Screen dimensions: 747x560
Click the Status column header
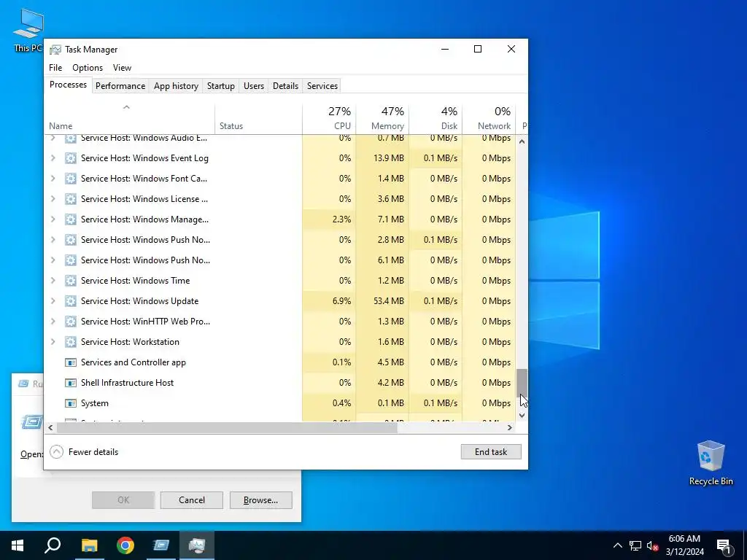click(x=259, y=119)
